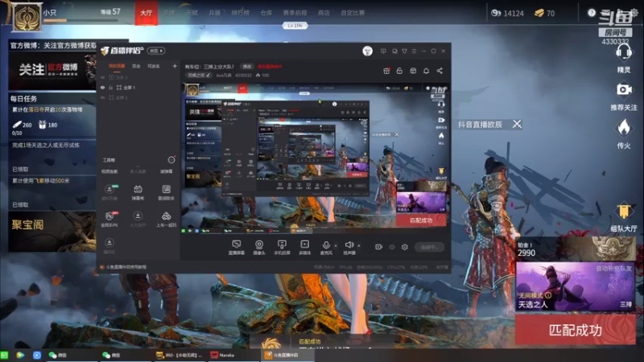Open the 摄像头 camera source icon

(259, 245)
